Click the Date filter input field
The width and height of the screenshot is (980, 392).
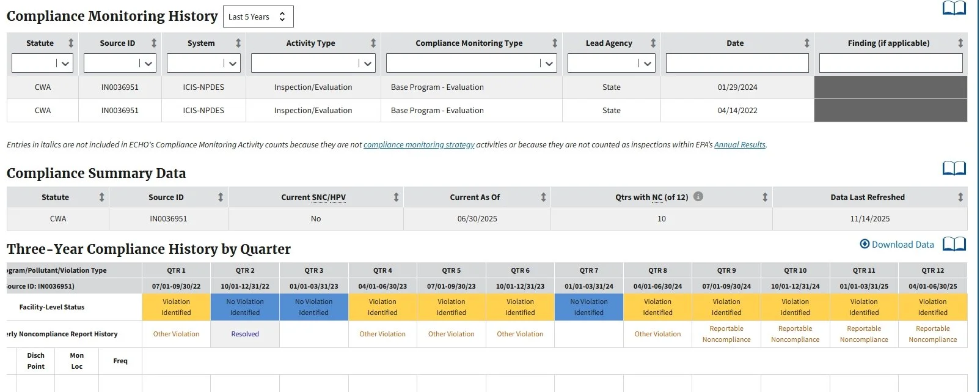(737, 63)
